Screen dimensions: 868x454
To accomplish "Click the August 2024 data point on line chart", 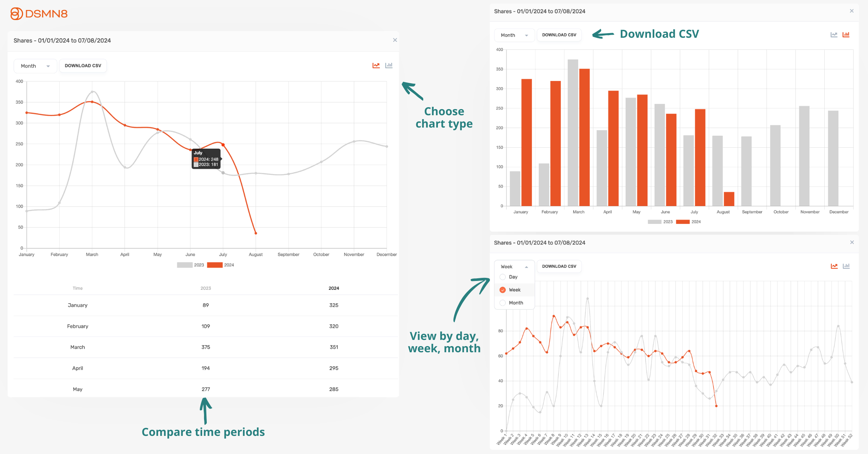I will click(256, 233).
